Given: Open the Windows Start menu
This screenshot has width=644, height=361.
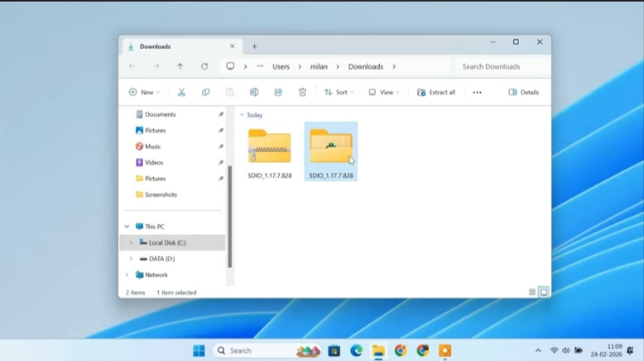Looking at the screenshot, I should [199, 351].
